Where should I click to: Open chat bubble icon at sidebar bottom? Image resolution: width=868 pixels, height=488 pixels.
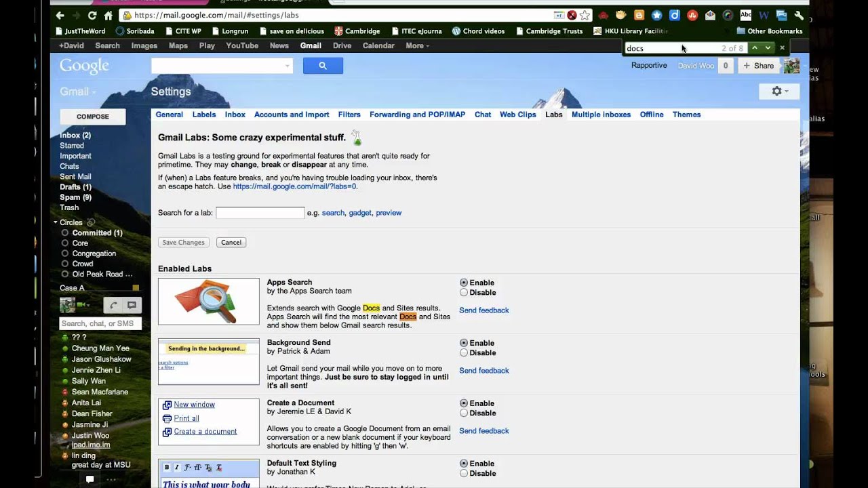point(90,479)
